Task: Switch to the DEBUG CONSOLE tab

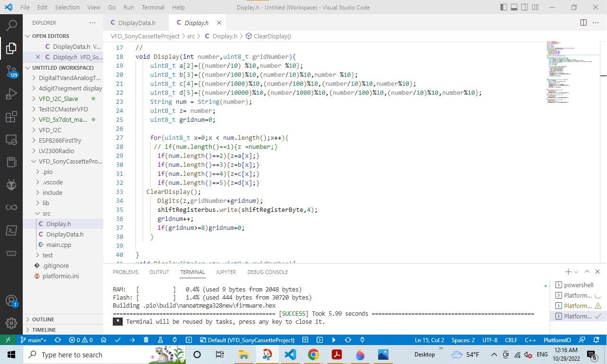Action: click(267, 272)
